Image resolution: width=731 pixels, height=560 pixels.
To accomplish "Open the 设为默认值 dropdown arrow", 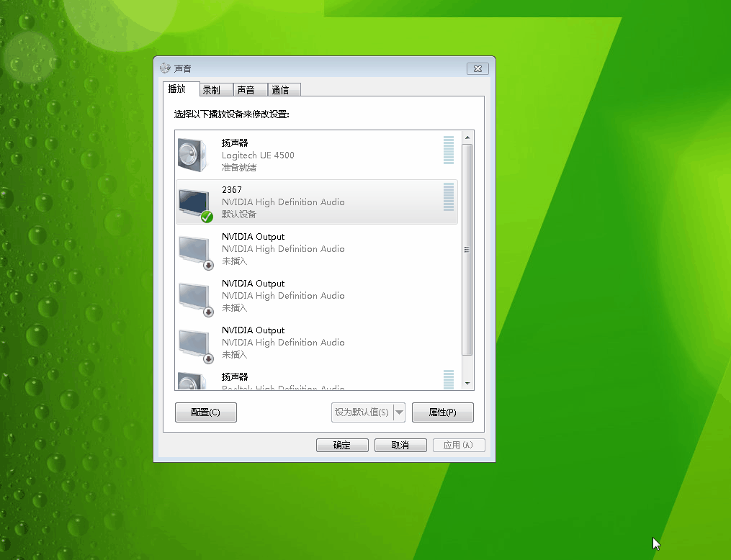I will pos(399,412).
